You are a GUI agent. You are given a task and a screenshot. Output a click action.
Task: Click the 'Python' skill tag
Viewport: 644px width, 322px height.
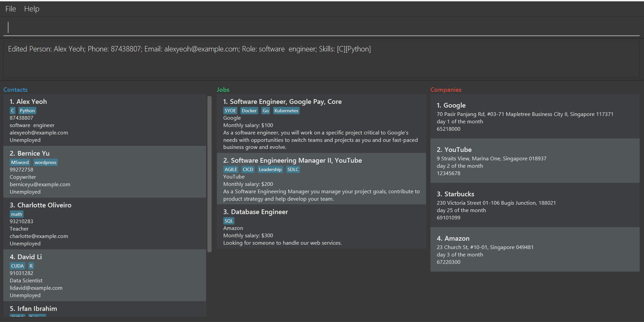(x=27, y=111)
